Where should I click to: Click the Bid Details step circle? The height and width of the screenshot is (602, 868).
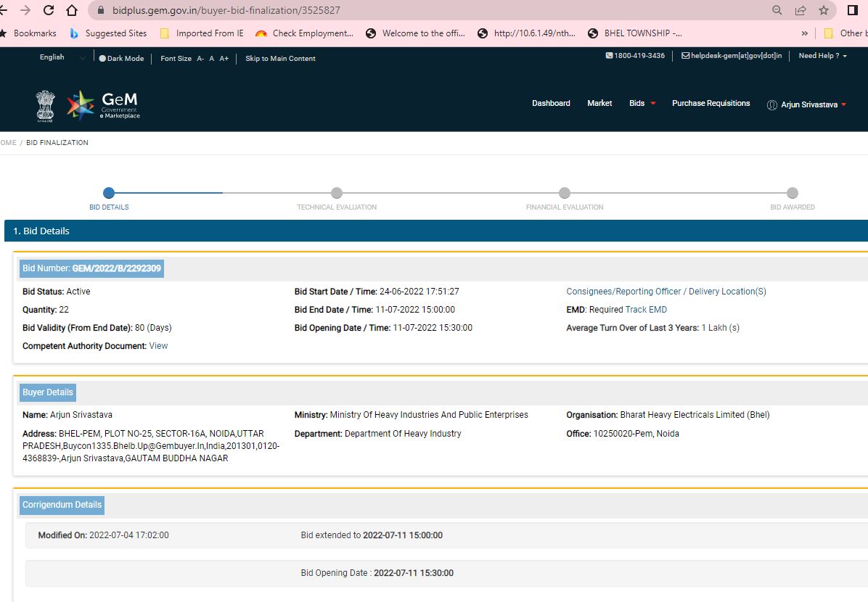point(109,193)
